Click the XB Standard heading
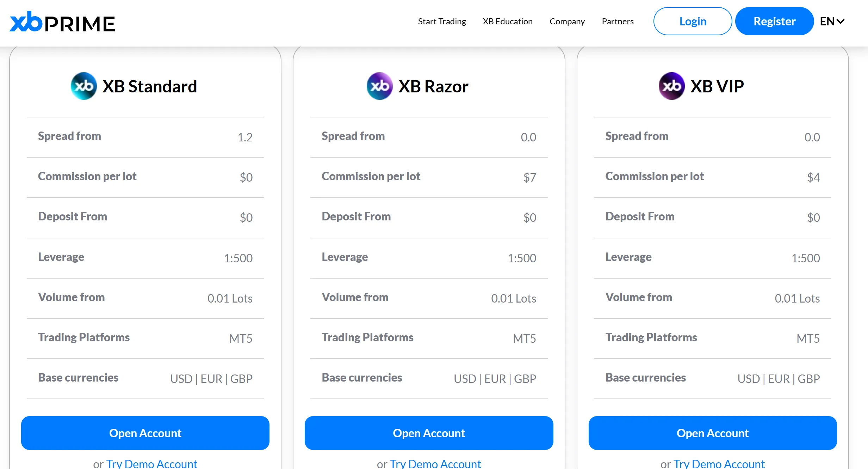Viewport: 868px width, 469px height. [150, 86]
